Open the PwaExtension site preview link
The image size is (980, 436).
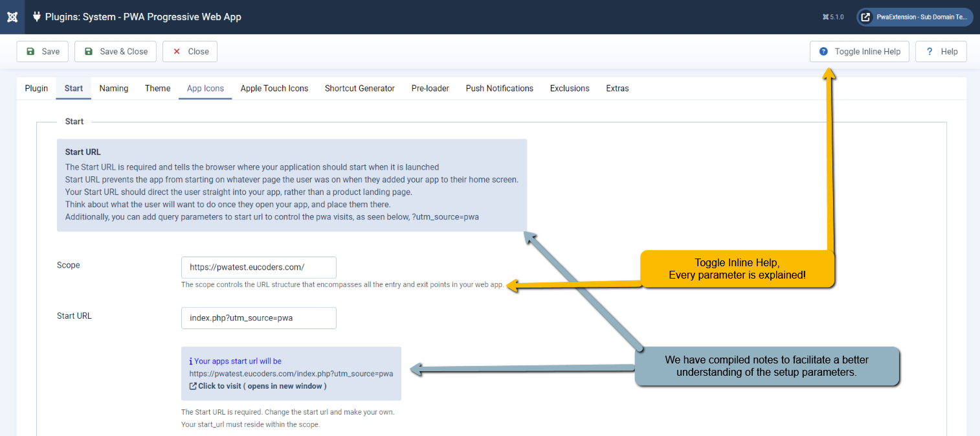[915, 17]
